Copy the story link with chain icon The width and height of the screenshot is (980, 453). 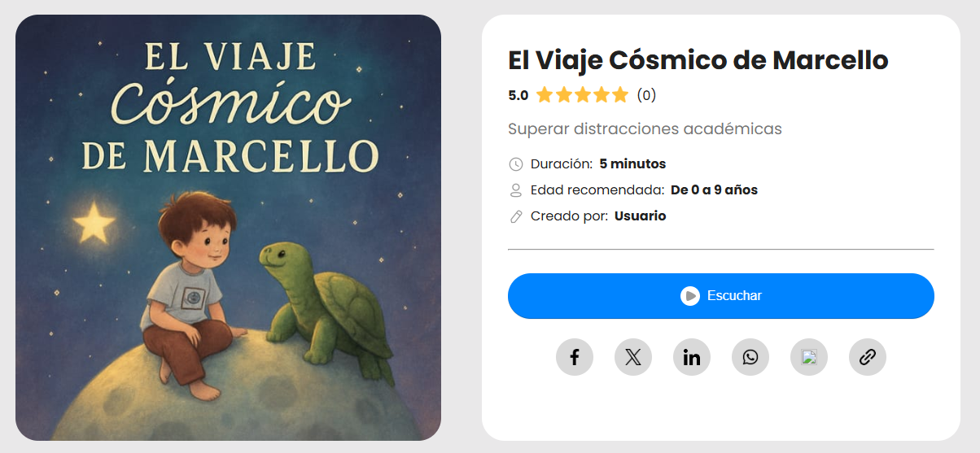[868, 357]
